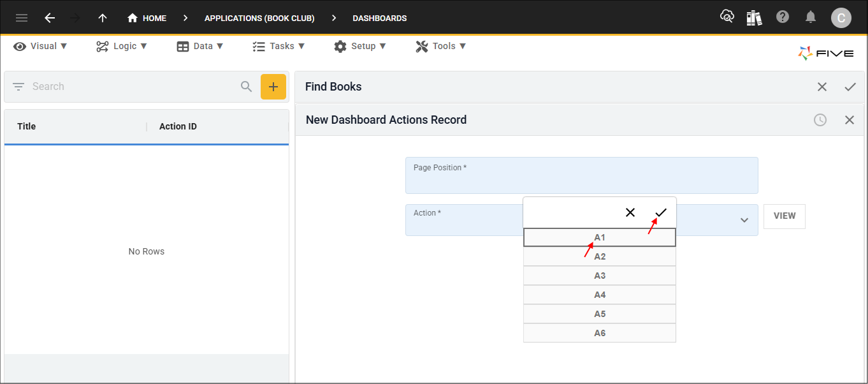
Task: Open the notifications bell
Action: pyautogui.click(x=811, y=17)
